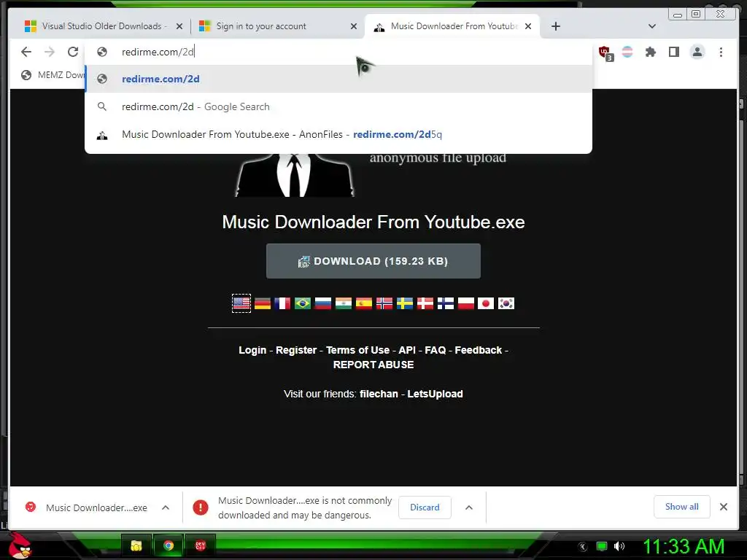Open the Login link
The height and width of the screenshot is (560, 747).
coord(252,350)
